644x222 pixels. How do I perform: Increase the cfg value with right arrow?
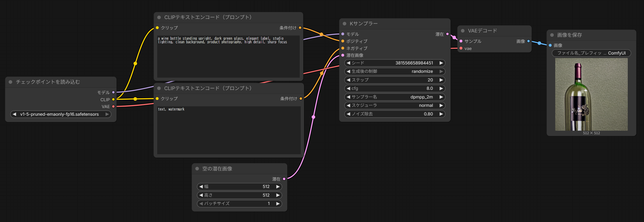(x=441, y=88)
